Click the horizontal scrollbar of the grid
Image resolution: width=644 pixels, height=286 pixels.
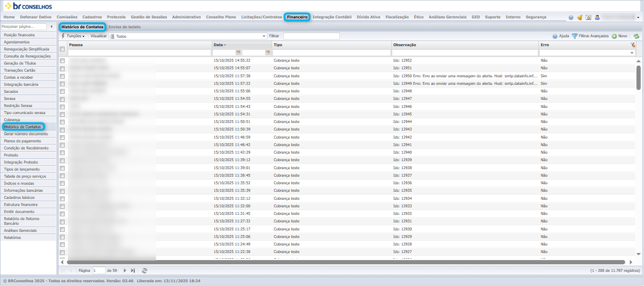coord(346,262)
